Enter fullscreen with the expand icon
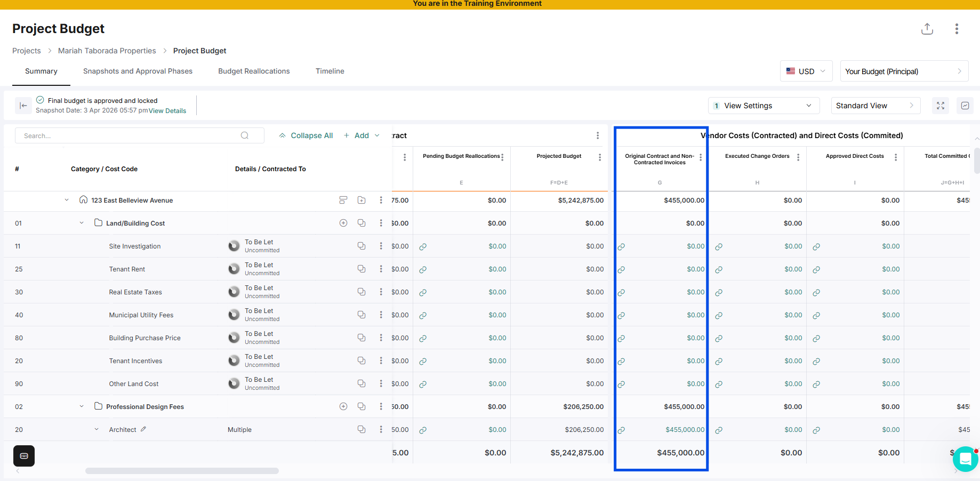This screenshot has width=980, height=481. click(x=941, y=106)
